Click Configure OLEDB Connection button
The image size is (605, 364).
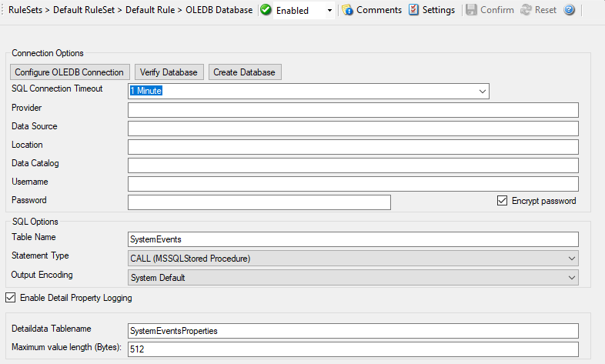click(69, 72)
